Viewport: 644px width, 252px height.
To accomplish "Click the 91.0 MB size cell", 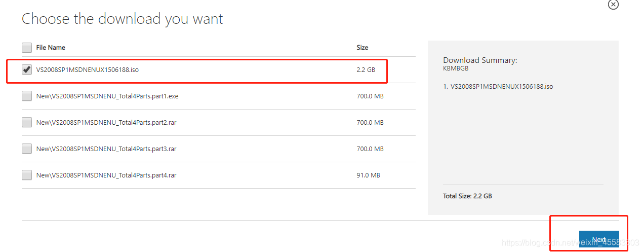I will click(368, 175).
